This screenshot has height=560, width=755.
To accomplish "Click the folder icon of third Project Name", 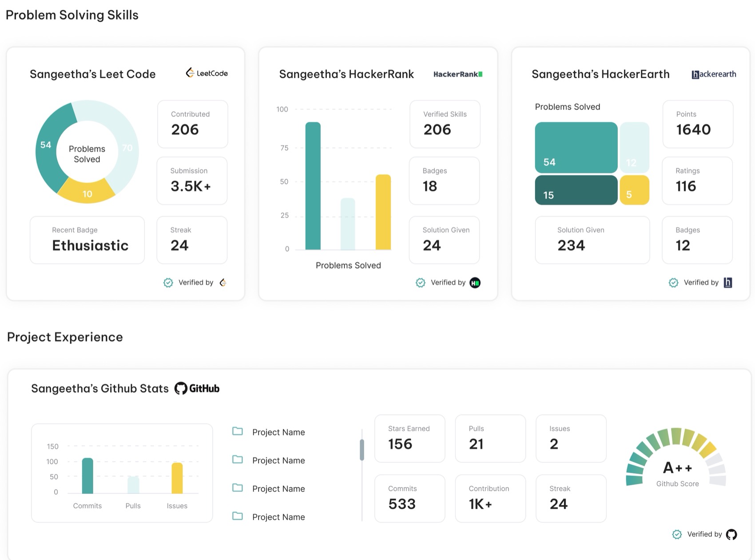I will pyautogui.click(x=238, y=488).
